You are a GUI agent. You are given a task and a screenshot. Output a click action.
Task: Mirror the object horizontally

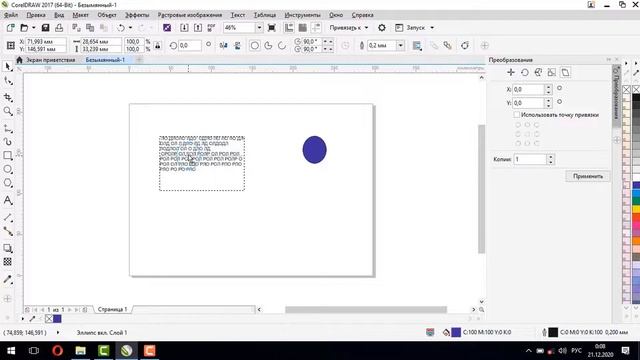click(x=224, y=46)
